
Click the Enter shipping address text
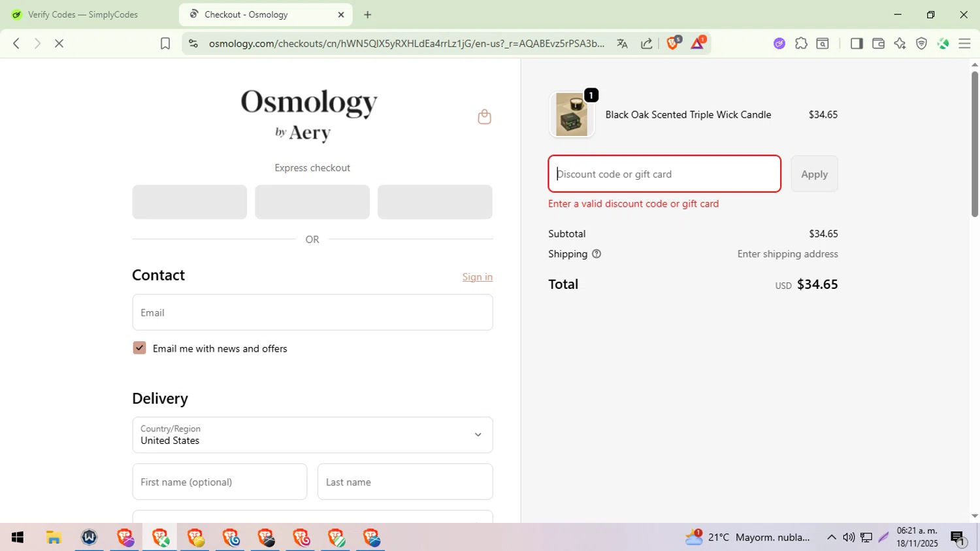[787, 254]
